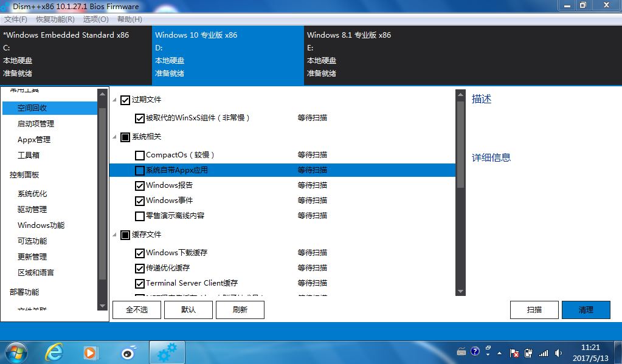Collapse the 过期文件 group arrow

(x=114, y=100)
